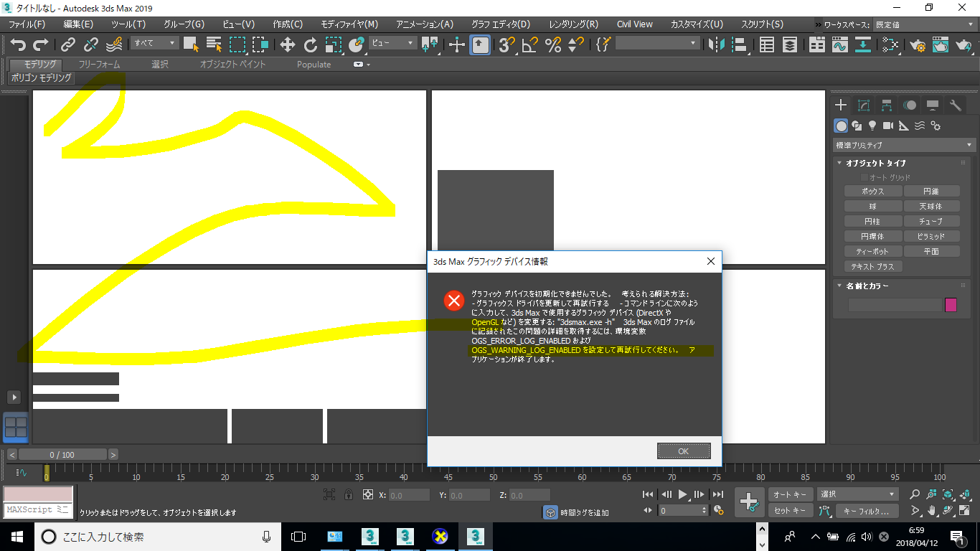This screenshot has height=551, width=980.
Task: Open the すべて selection filter dropdown
Action: [155, 43]
